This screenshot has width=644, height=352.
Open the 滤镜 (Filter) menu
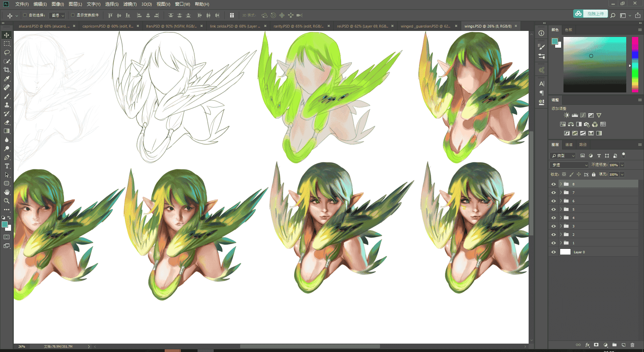130,4
